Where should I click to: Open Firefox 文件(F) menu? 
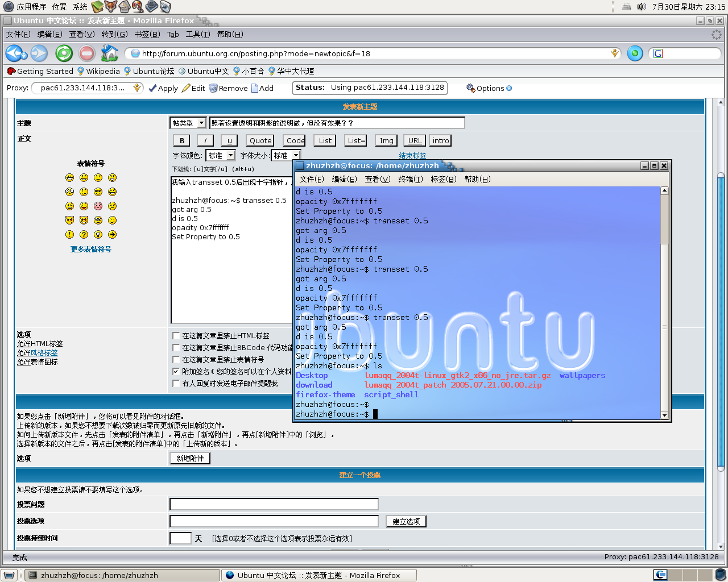18,34
